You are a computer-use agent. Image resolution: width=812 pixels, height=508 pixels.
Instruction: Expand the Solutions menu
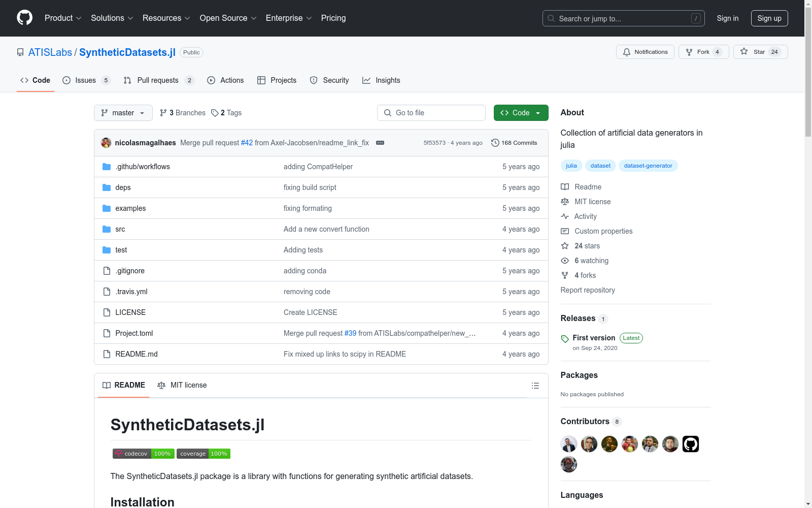click(x=112, y=18)
